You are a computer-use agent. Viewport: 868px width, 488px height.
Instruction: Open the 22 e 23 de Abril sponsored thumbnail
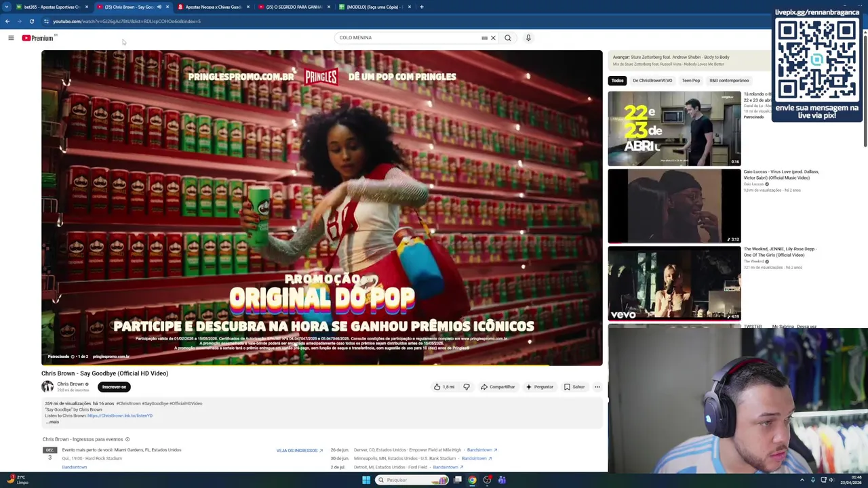tap(674, 129)
